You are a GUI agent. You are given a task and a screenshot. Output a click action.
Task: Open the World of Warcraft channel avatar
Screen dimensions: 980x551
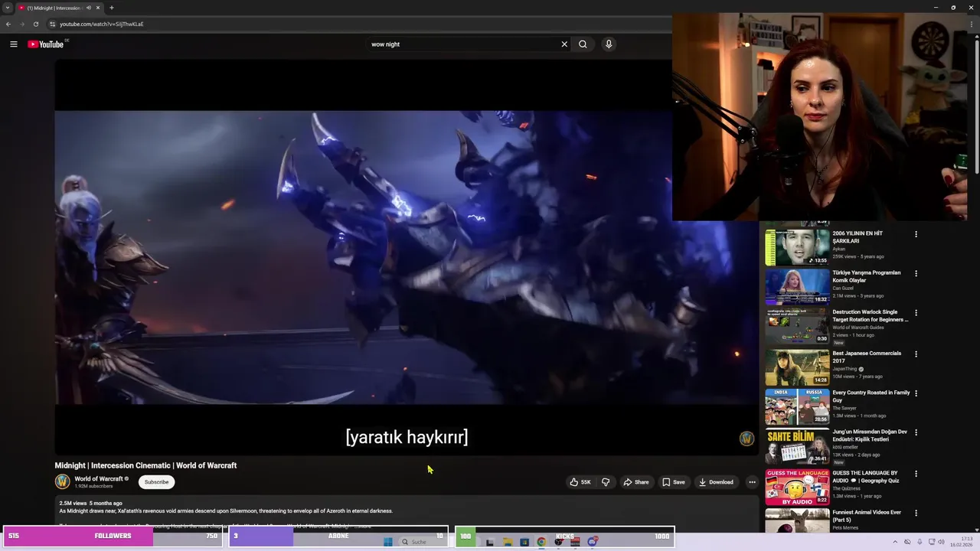tap(62, 481)
